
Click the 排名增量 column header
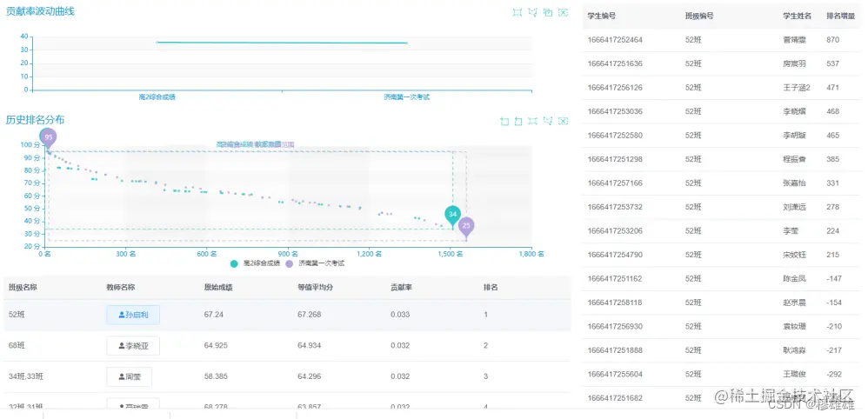click(841, 16)
